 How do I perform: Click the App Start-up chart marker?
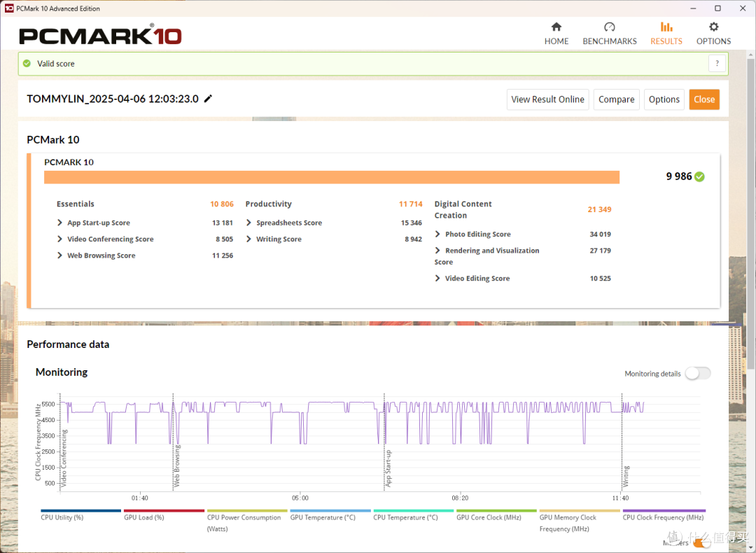click(x=388, y=468)
